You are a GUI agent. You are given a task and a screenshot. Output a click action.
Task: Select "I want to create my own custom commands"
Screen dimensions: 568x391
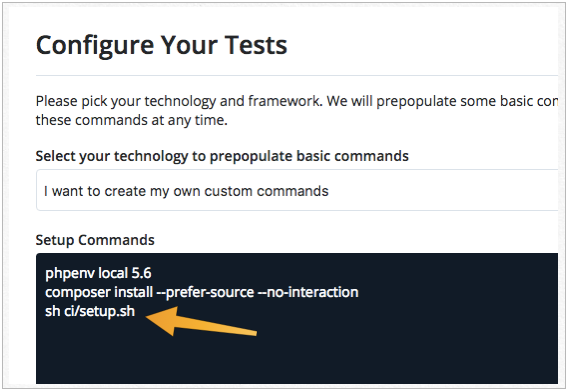[186, 191]
